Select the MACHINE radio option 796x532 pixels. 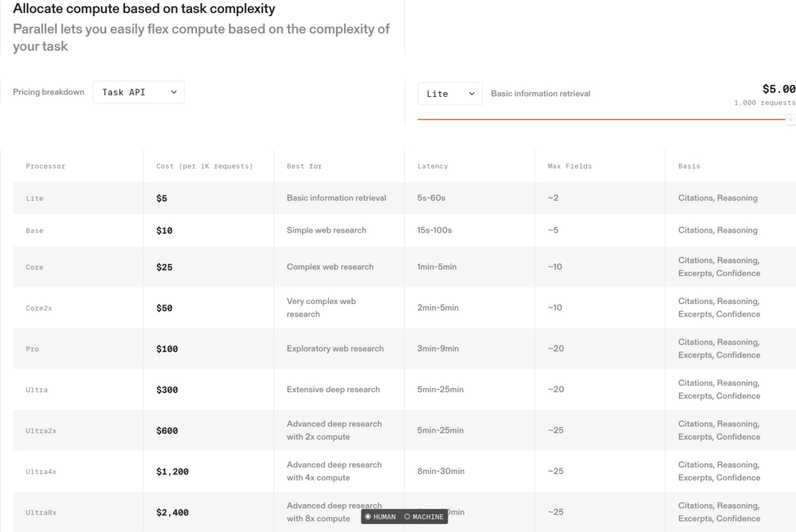(424, 517)
